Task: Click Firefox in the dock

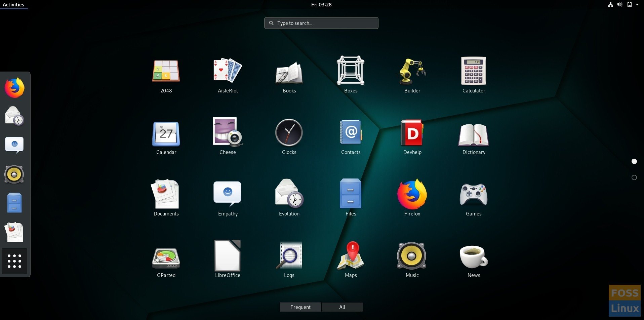Action: [x=14, y=88]
